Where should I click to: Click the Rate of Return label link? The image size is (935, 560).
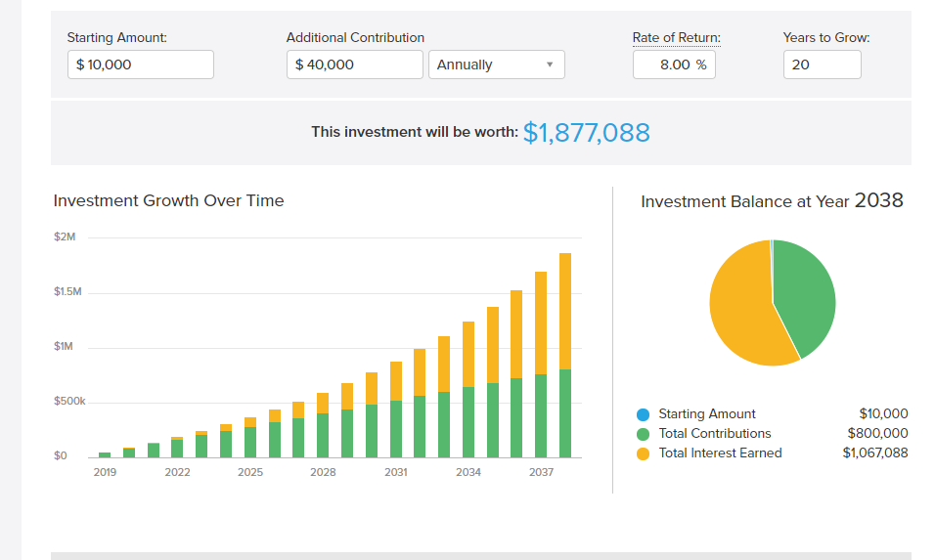676,37
